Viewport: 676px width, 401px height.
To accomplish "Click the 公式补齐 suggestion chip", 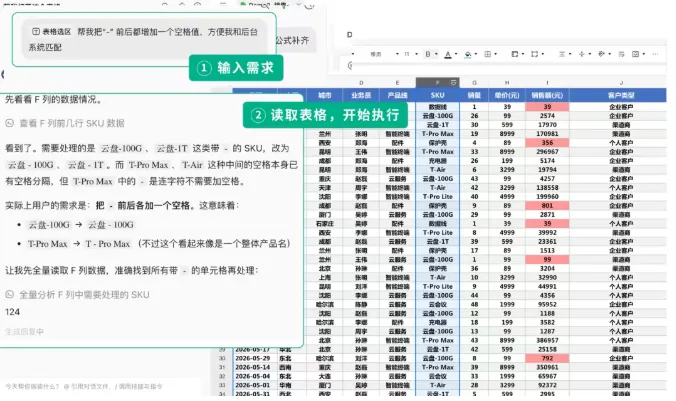I will [x=293, y=41].
